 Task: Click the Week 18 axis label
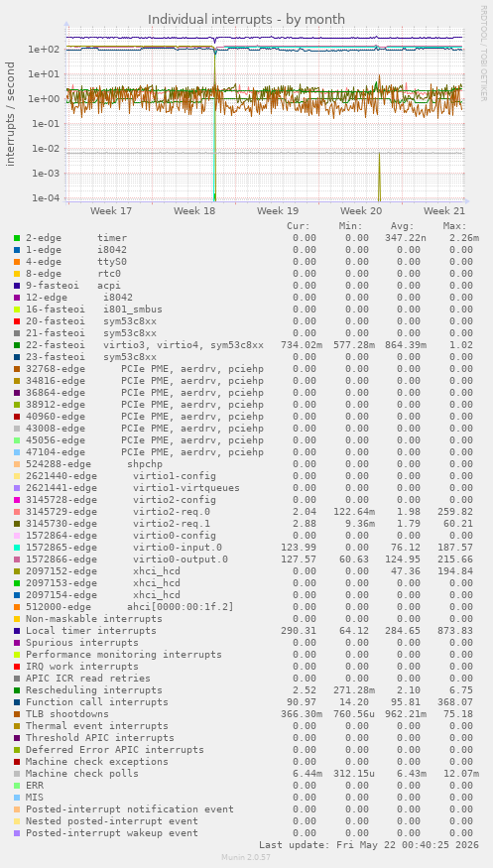[x=194, y=211]
